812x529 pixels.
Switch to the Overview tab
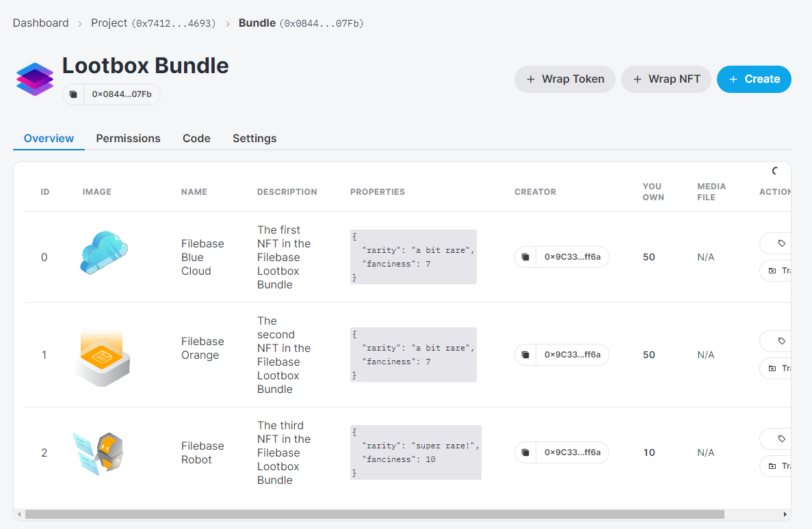tap(49, 138)
